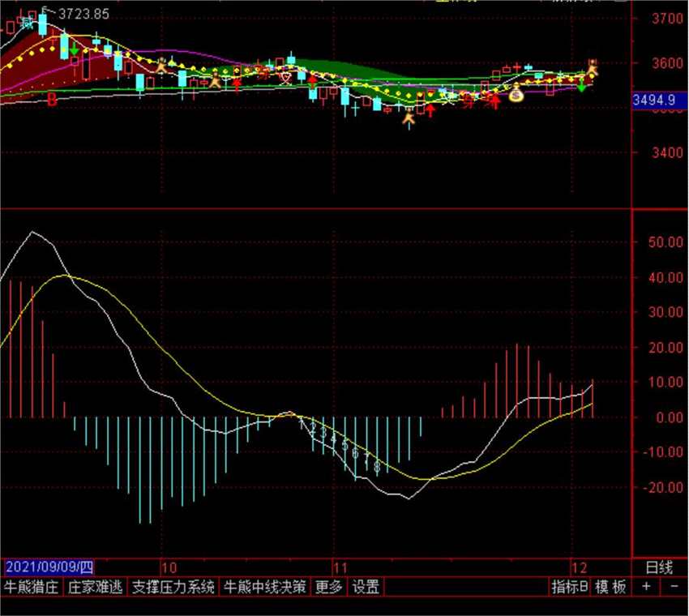Viewport: 689px width, 616px height.
Task: Click the month 10 marker on time axis
Action: tap(169, 567)
